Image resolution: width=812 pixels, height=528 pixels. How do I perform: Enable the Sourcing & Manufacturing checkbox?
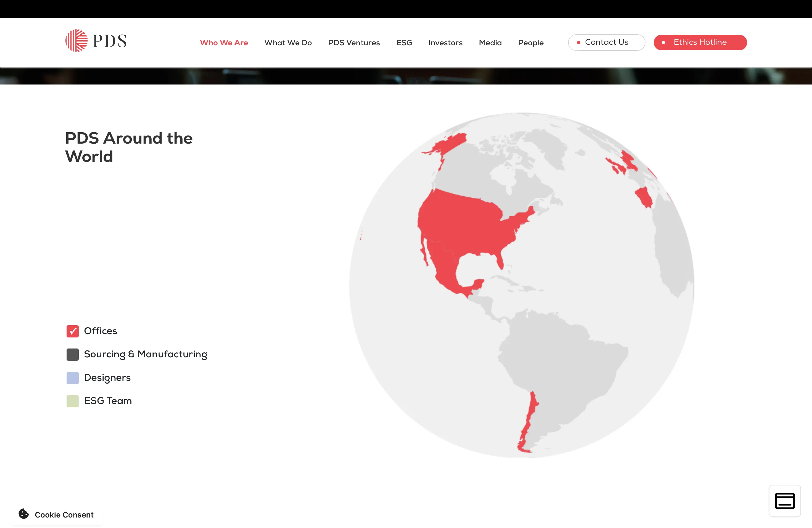click(72, 354)
